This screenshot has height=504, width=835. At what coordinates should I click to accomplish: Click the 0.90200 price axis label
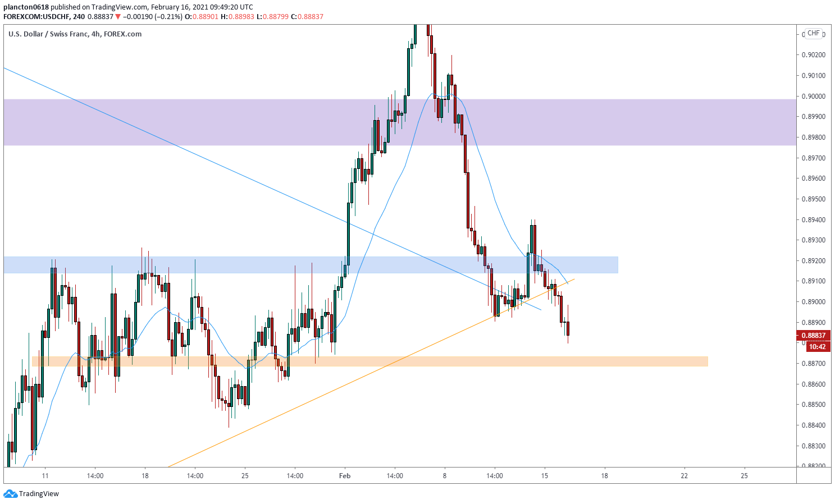click(814, 55)
